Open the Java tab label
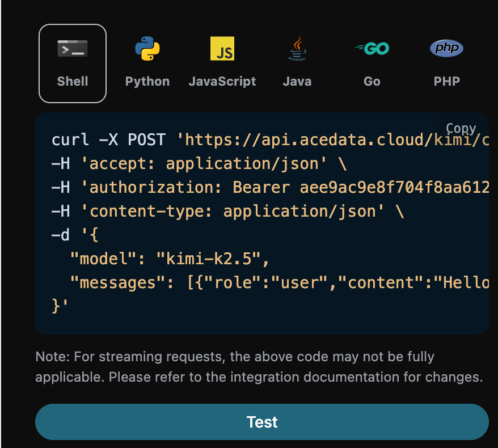The image size is (498, 448). point(297,81)
